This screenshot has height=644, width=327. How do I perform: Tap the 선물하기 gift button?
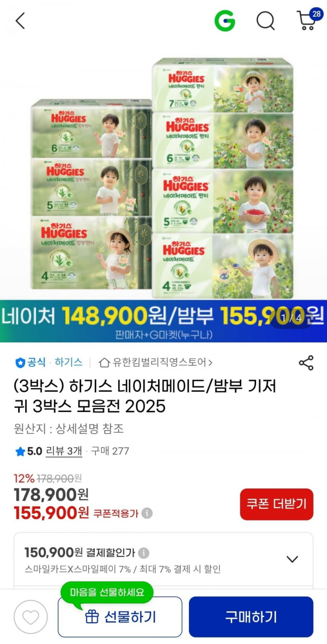[120, 617]
